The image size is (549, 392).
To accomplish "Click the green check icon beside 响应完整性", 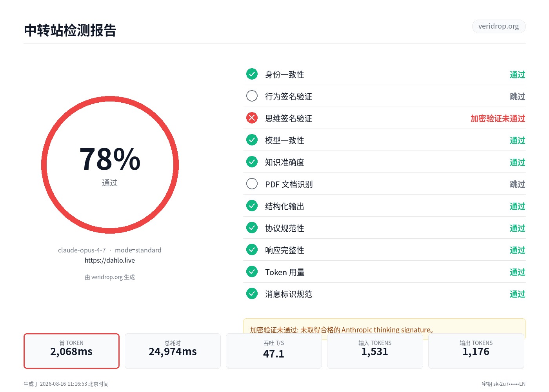I will [x=252, y=250].
